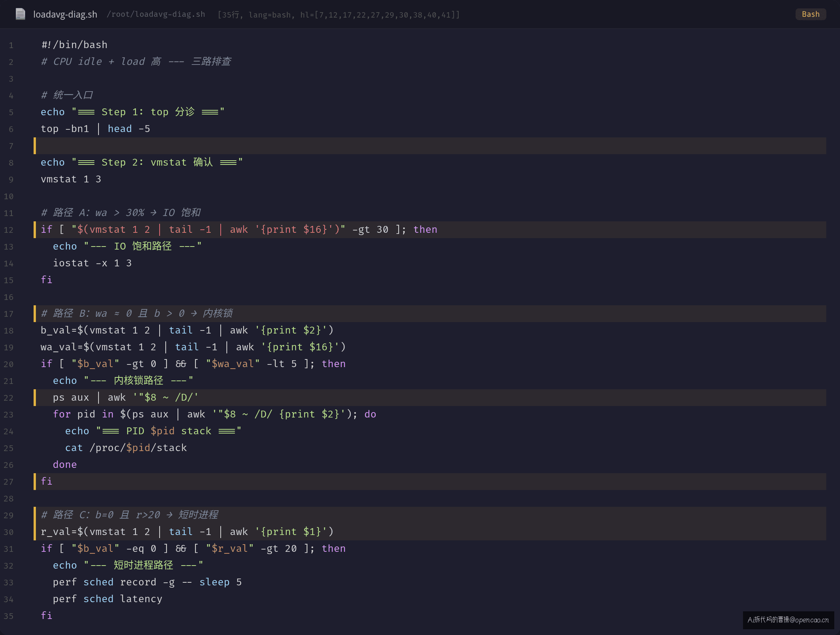Click the shebang line #!/bin/bash
This screenshot has height=635, width=840.
(74, 45)
